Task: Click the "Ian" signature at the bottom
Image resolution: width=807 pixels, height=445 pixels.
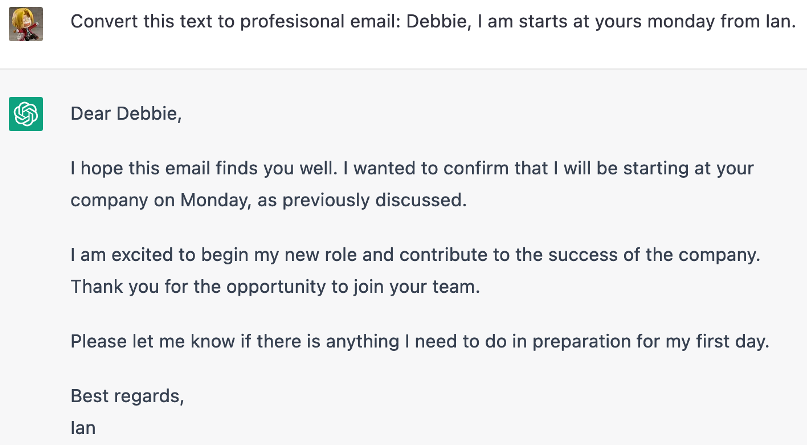Action: pos(83,428)
